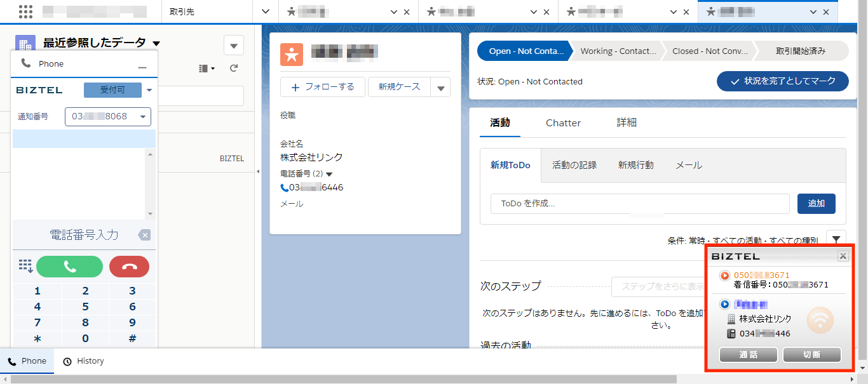868x384 pixels.
Task: Expand the 新規ケース actions dropdown arrow
Action: (441, 88)
